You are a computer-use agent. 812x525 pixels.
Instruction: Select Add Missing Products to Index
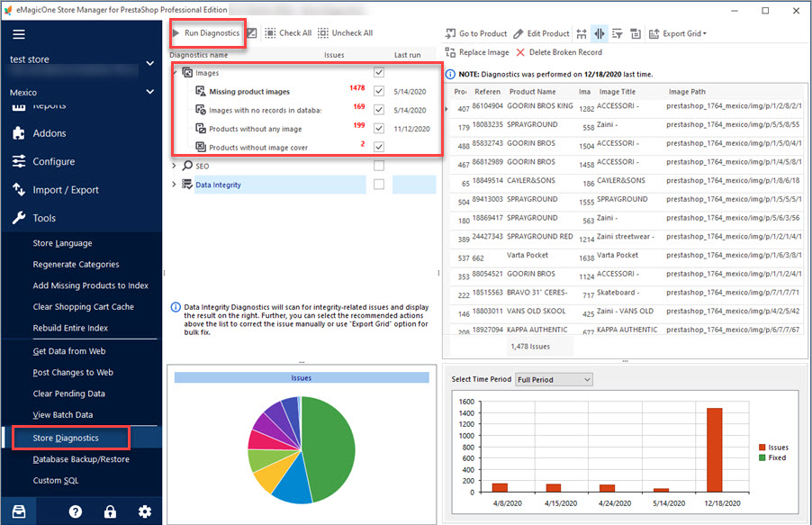91,285
